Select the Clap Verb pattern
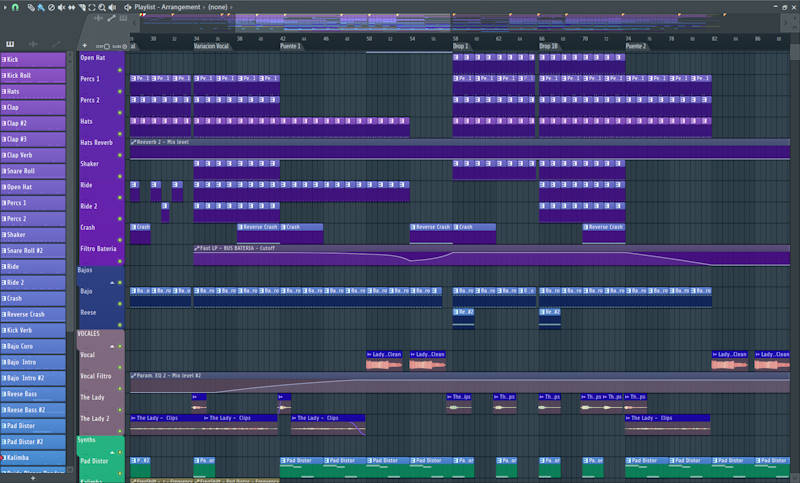Viewport: 800px width, 483px height. pos(33,155)
